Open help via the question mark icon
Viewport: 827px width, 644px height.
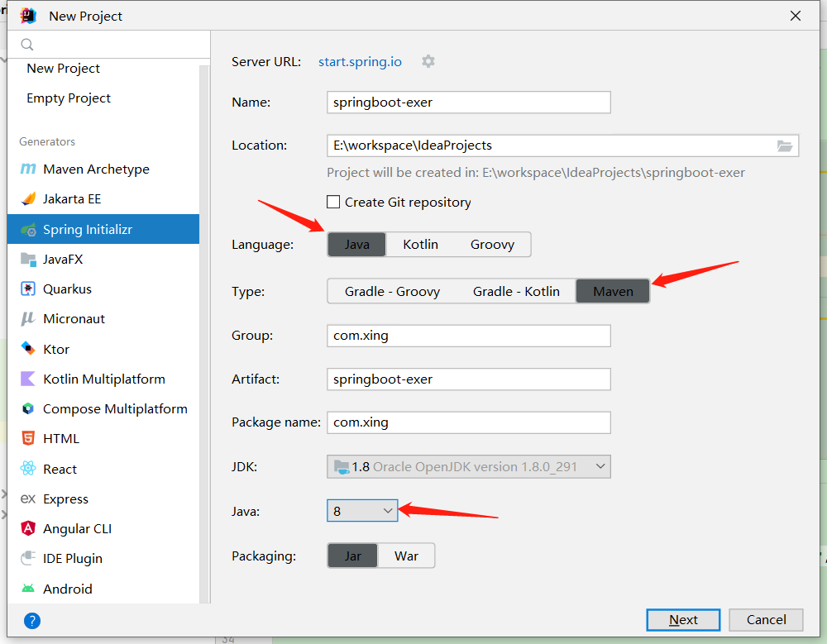[x=32, y=621]
